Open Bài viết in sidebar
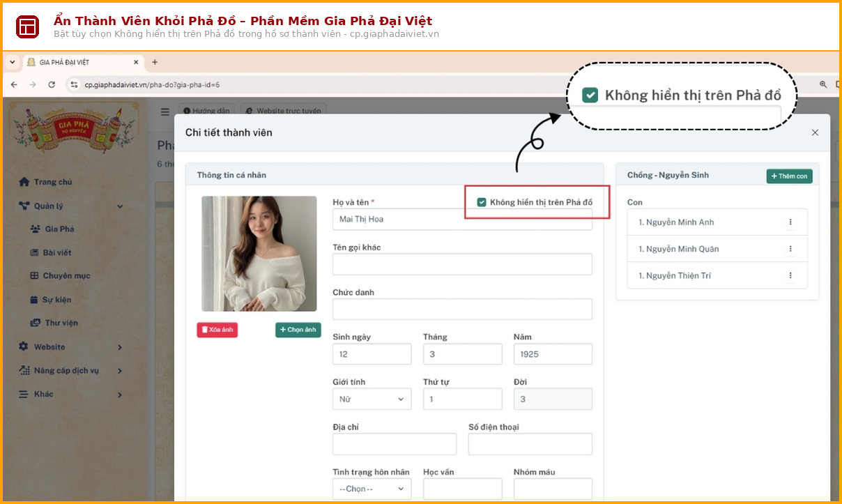Screen dimensions: 842x504 pos(57,252)
